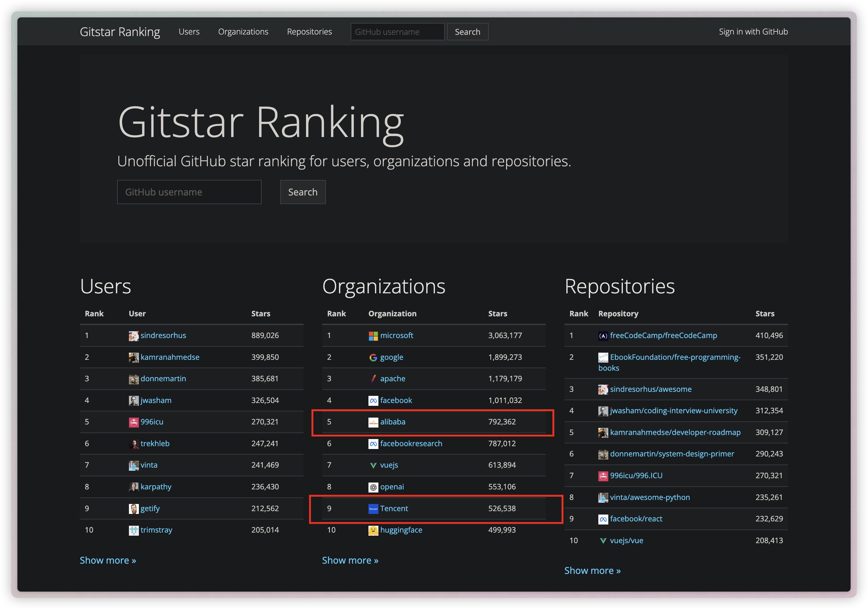Click star count 3,063,177 for microsoft

(x=505, y=336)
